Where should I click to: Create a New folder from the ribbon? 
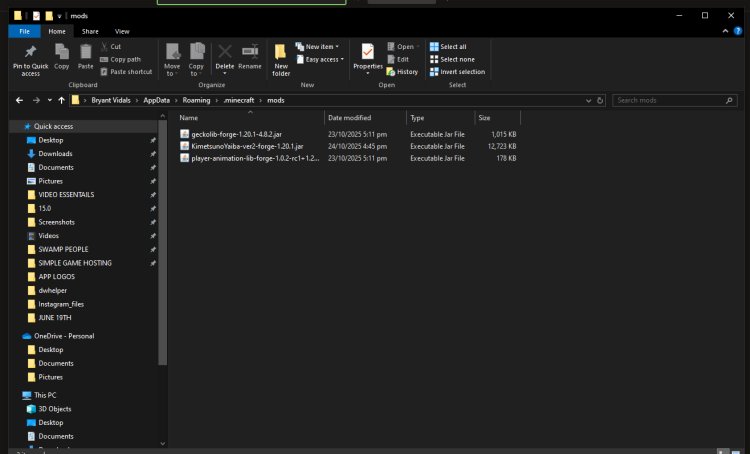[281, 58]
